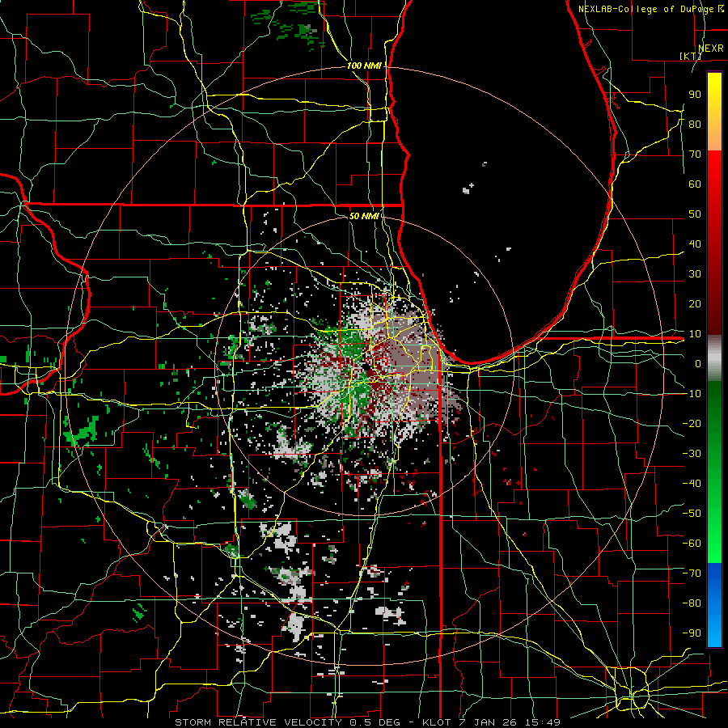Image resolution: width=728 pixels, height=728 pixels.
Task: Click the "[KT]" units label
Action: coord(691,56)
